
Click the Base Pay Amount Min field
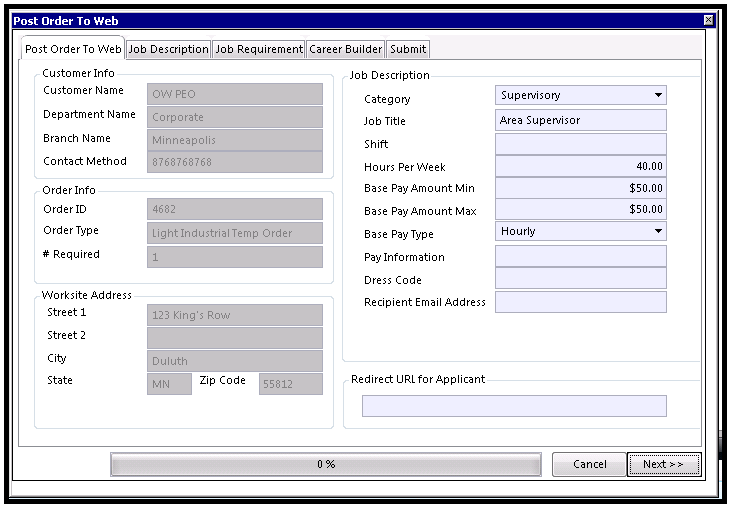coord(581,188)
